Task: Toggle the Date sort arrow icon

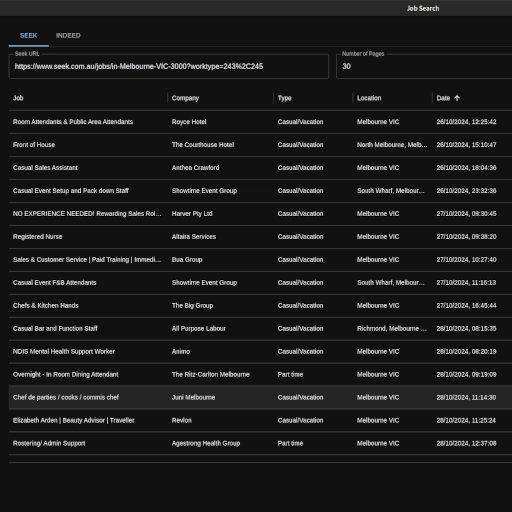Action: point(457,98)
